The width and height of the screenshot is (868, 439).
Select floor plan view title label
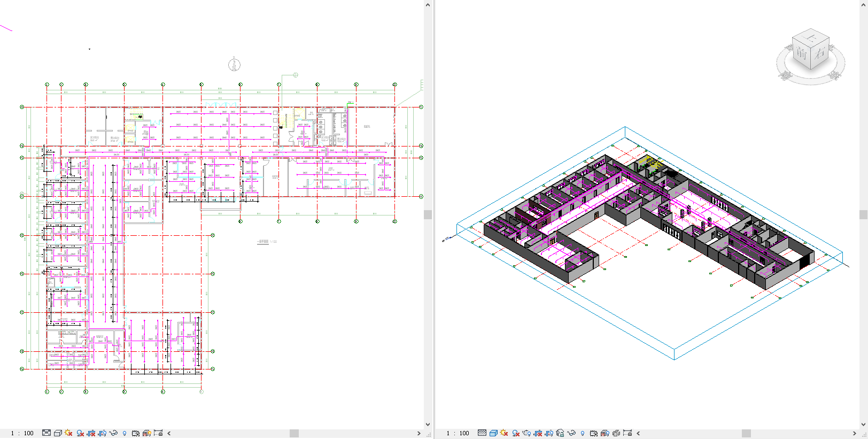point(267,242)
